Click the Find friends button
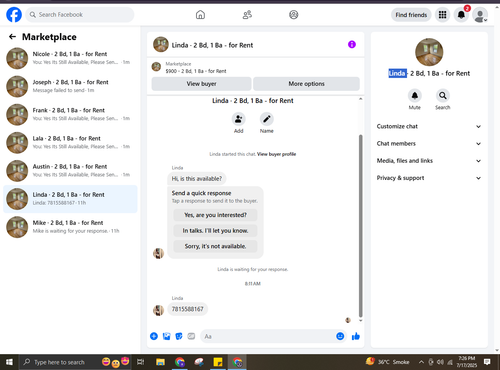 411,15
